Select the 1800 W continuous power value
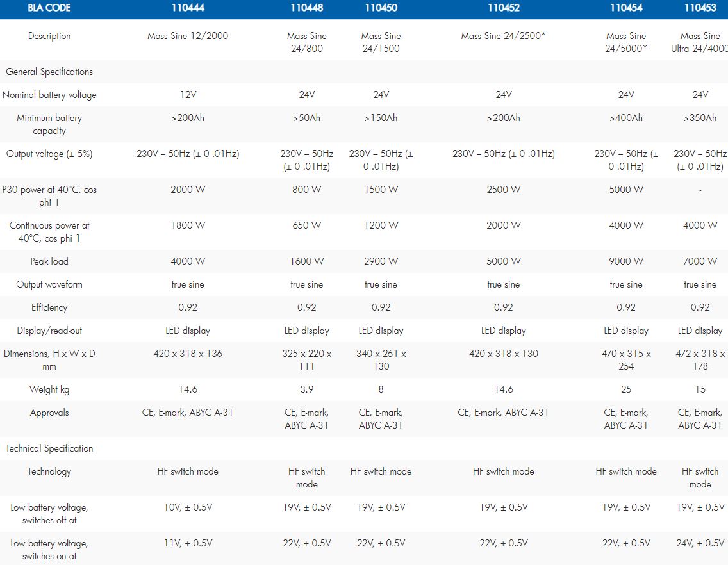This screenshot has height=565, width=728. pyautogui.click(x=188, y=225)
